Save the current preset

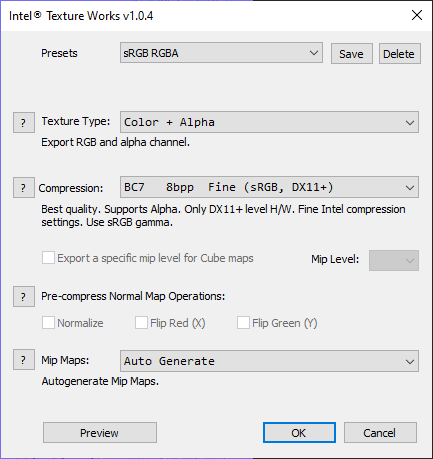click(x=352, y=53)
